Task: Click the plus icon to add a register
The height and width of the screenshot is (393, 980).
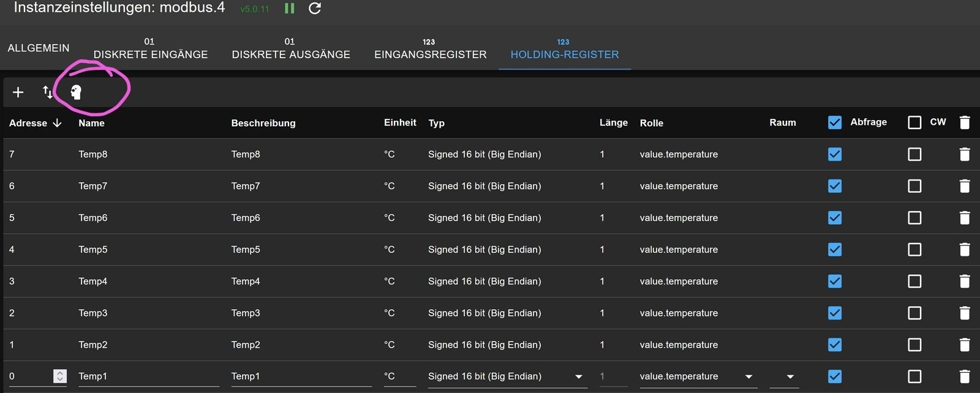Action: [x=18, y=92]
